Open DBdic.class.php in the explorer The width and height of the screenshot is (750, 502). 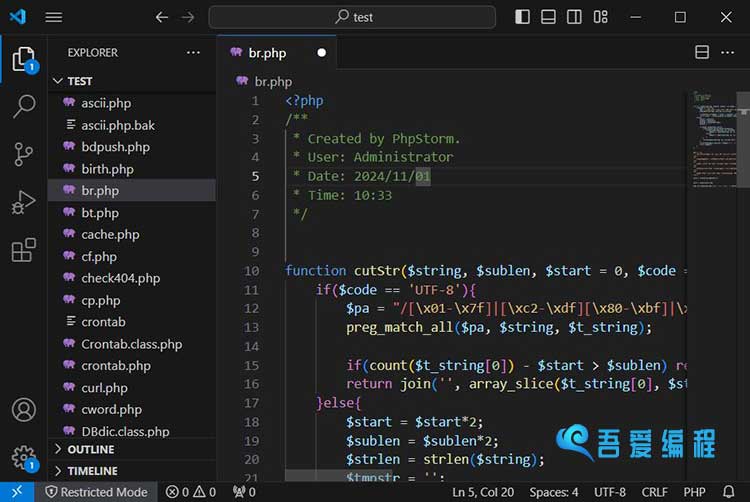(x=132, y=431)
